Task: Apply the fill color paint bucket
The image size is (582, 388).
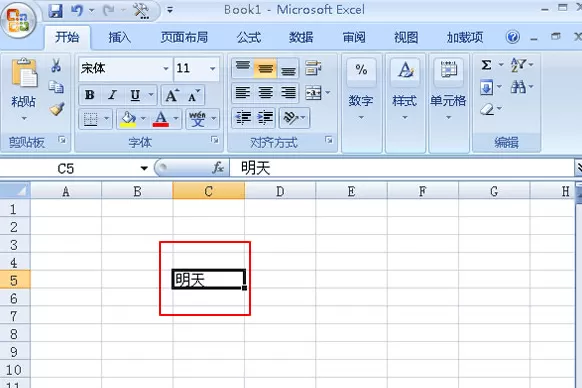Action: [x=128, y=119]
